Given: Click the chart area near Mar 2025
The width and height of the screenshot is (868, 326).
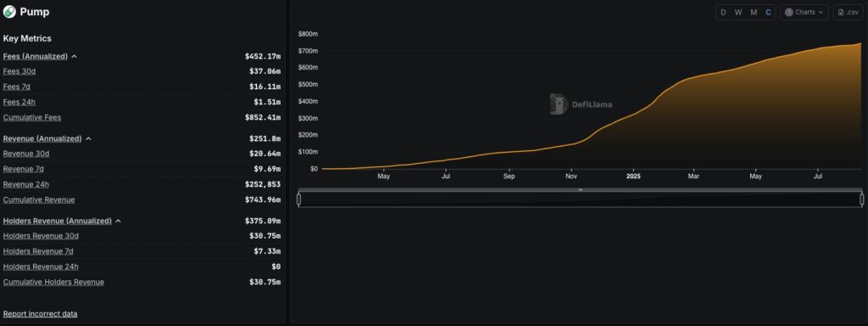Looking at the screenshot, I should coord(693,122).
